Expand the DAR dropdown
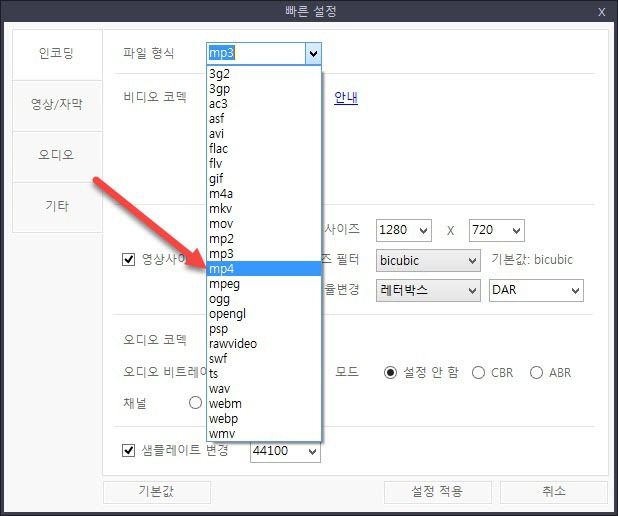Image resolution: width=618 pixels, height=516 pixels. (536, 291)
